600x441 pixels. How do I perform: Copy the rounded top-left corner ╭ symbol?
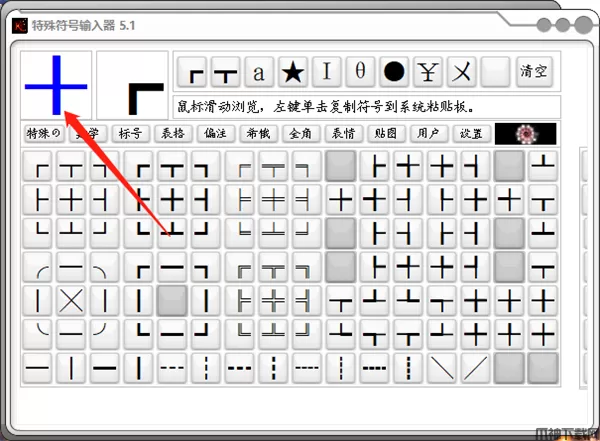pyautogui.click(x=37, y=267)
